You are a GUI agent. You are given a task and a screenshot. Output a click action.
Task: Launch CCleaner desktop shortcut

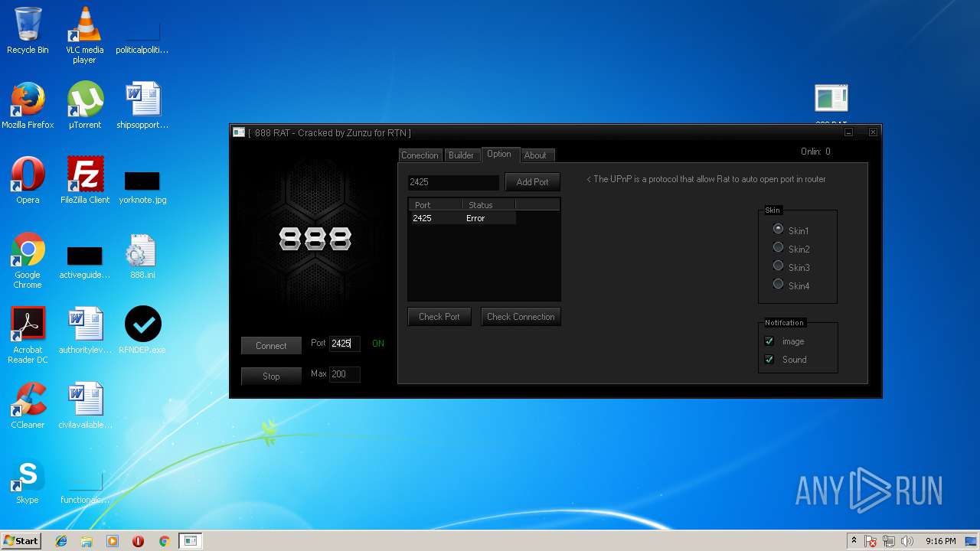click(28, 406)
